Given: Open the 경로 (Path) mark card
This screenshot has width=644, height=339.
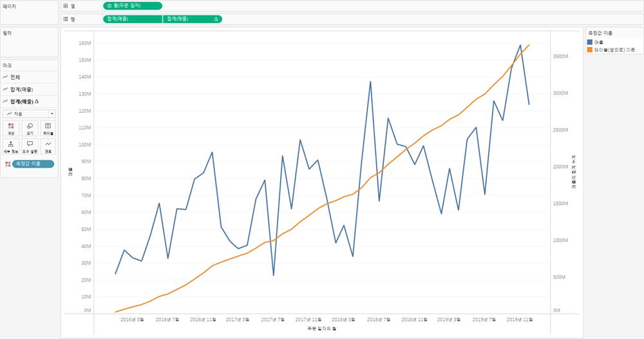Looking at the screenshot, I should pos(48,146).
